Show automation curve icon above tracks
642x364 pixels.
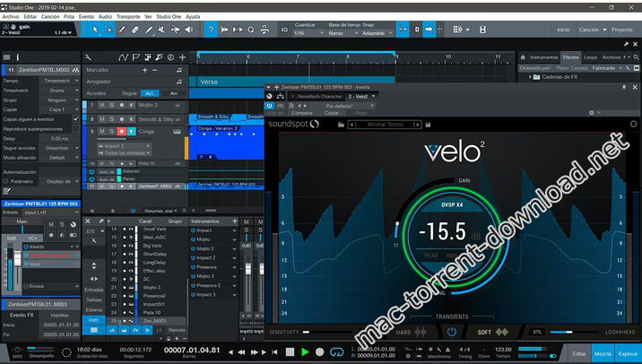tap(123, 57)
